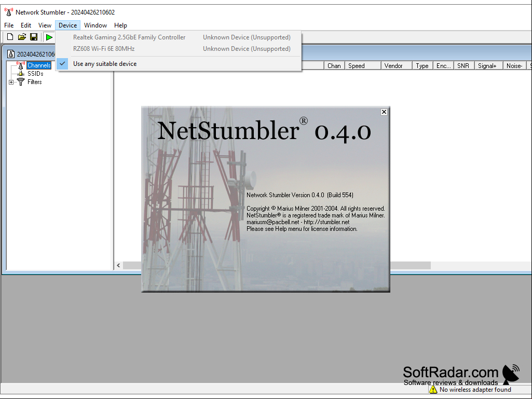Click the 'Please see Help menu' license line
This screenshot has height=399, width=532.
pos(302,229)
